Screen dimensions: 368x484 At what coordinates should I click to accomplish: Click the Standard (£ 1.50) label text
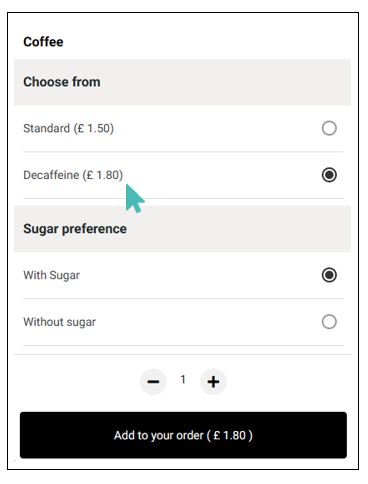pyautogui.click(x=69, y=128)
